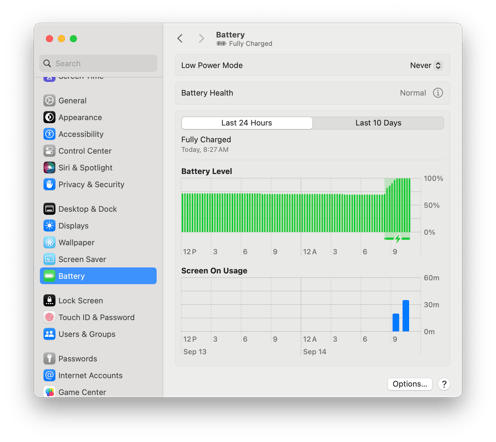Click the green Battery sidebar icon
This screenshot has height=442, width=496.
[x=49, y=276]
